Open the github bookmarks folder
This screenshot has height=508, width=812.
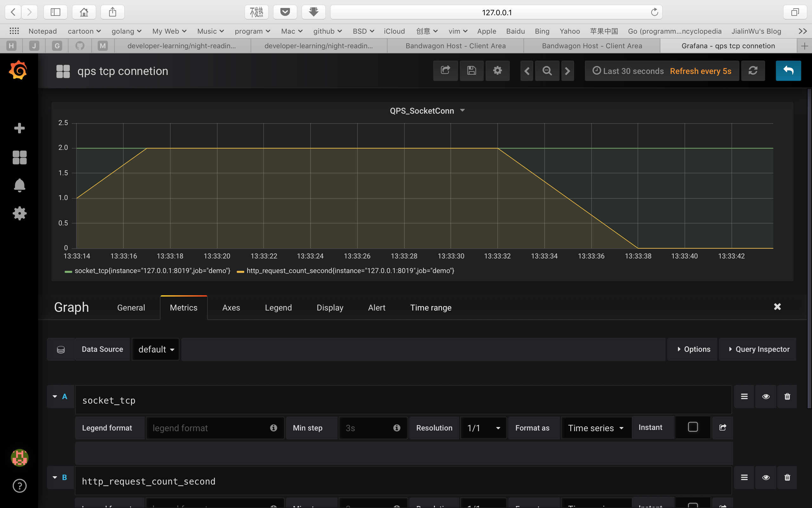pyautogui.click(x=327, y=31)
